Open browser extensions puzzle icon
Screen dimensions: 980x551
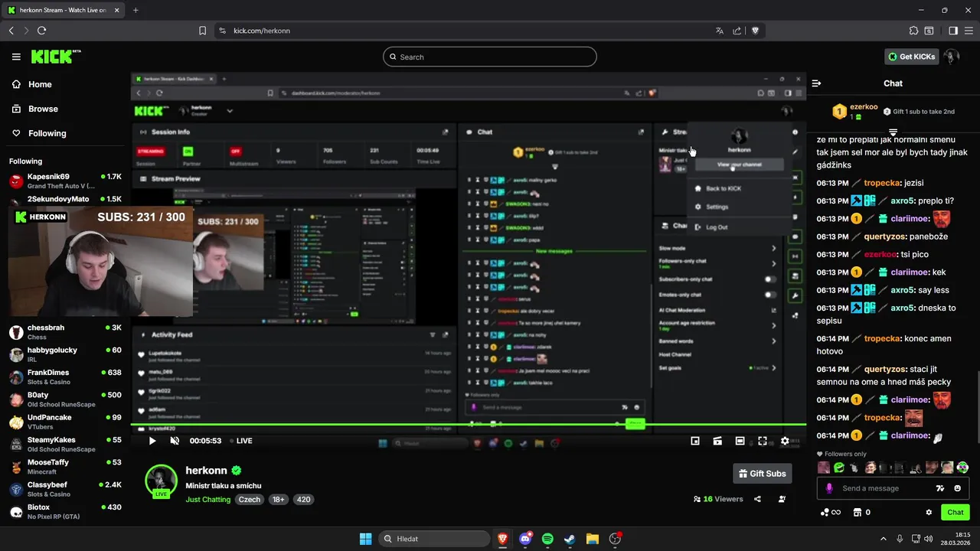pyautogui.click(x=913, y=31)
